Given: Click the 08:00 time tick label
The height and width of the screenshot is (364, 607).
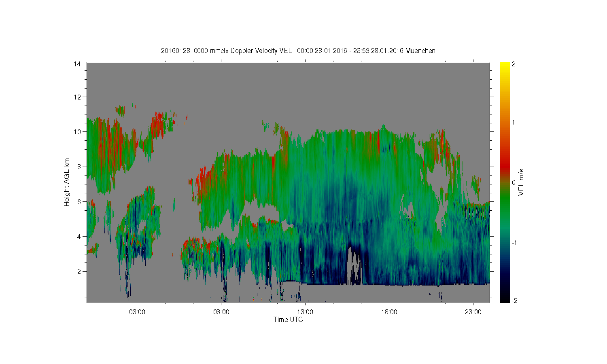Looking at the screenshot, I should [221, 312].
